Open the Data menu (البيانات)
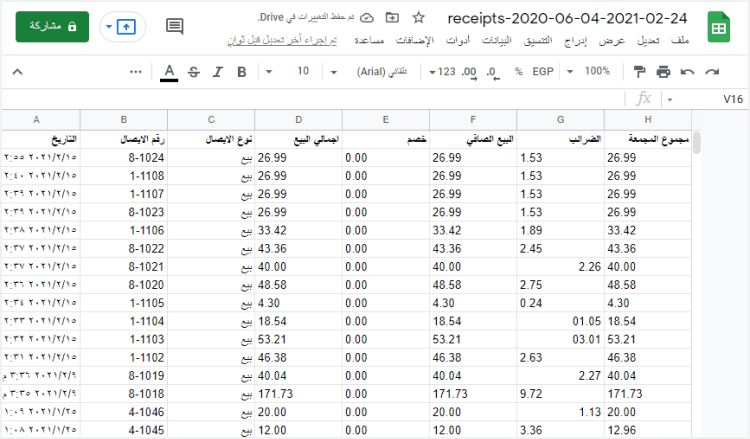 (x=496, y=40)
